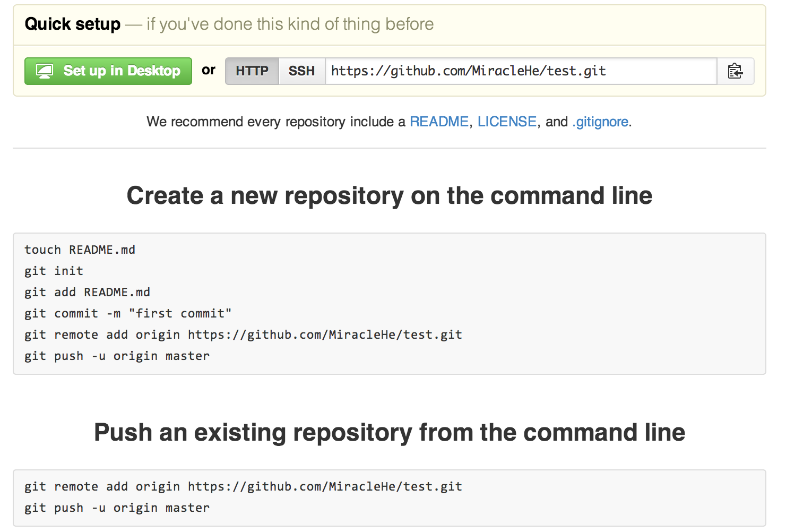812x532 pixels.
Task: Click the copy-to-clipboard icon beside the URL
Action: (735, 71)
